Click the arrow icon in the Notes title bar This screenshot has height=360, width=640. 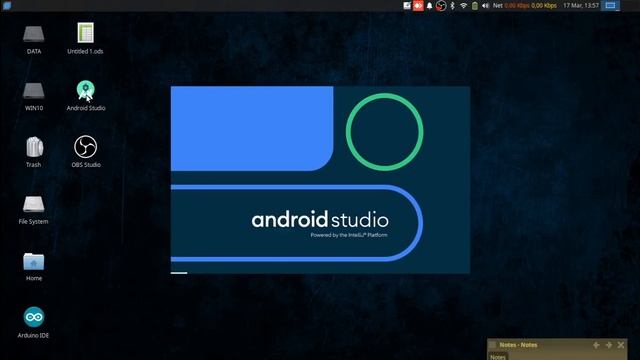click(x=609, y=345)
